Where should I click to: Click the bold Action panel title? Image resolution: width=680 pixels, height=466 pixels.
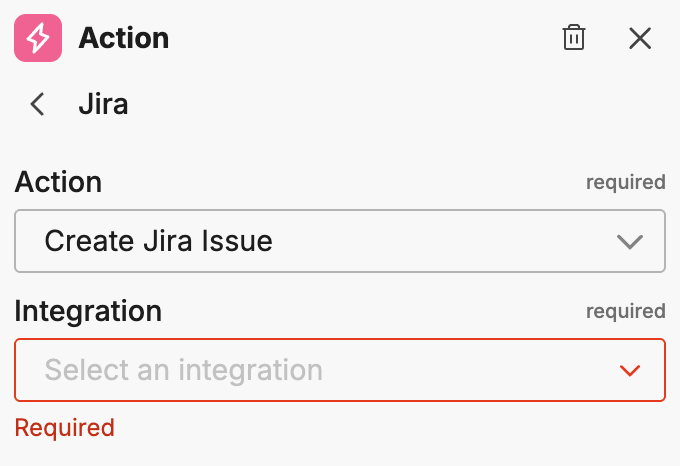coord(123,38)
